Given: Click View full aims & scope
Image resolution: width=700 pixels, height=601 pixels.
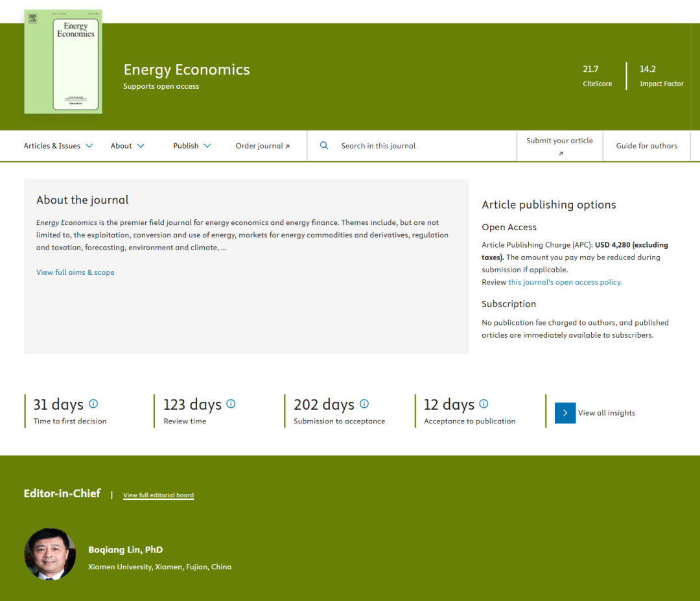Looking at the screenshot, I should click(x=75, y=272).
